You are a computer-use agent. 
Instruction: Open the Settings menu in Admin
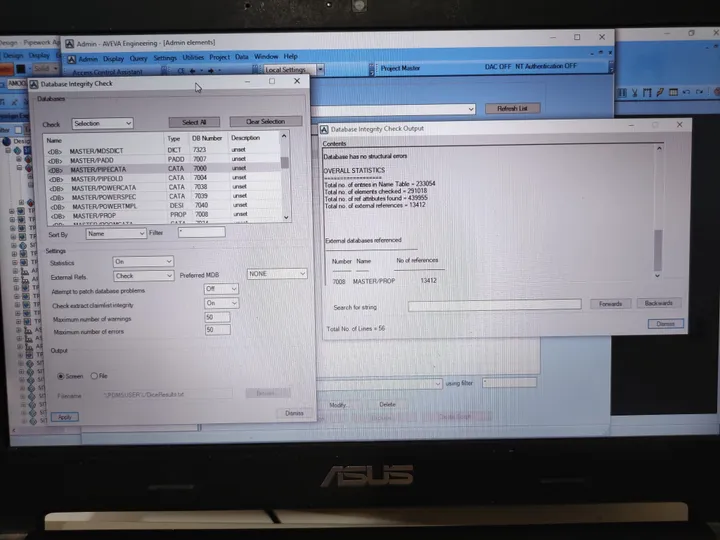pyautogui.click(x=165, y=58)
